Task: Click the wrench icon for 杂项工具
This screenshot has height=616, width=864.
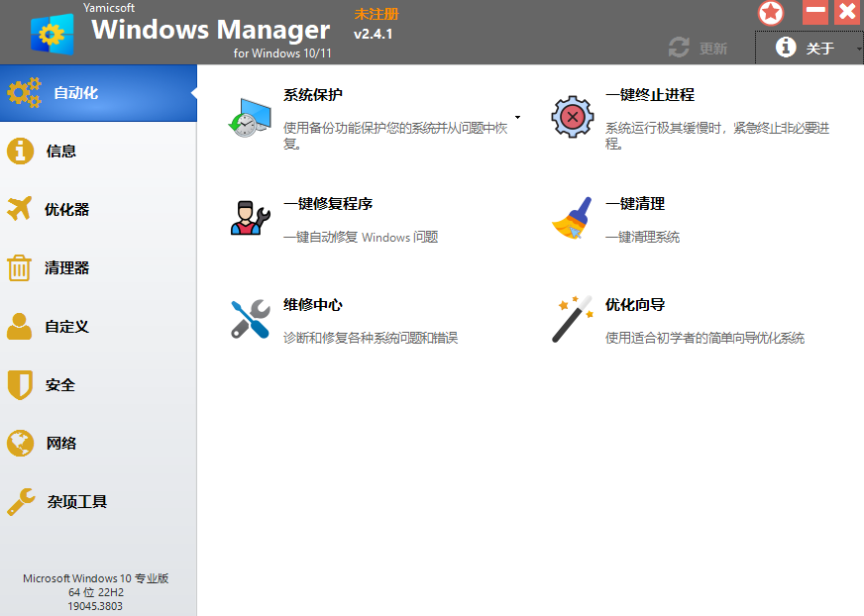Action: tap(22, 501)
